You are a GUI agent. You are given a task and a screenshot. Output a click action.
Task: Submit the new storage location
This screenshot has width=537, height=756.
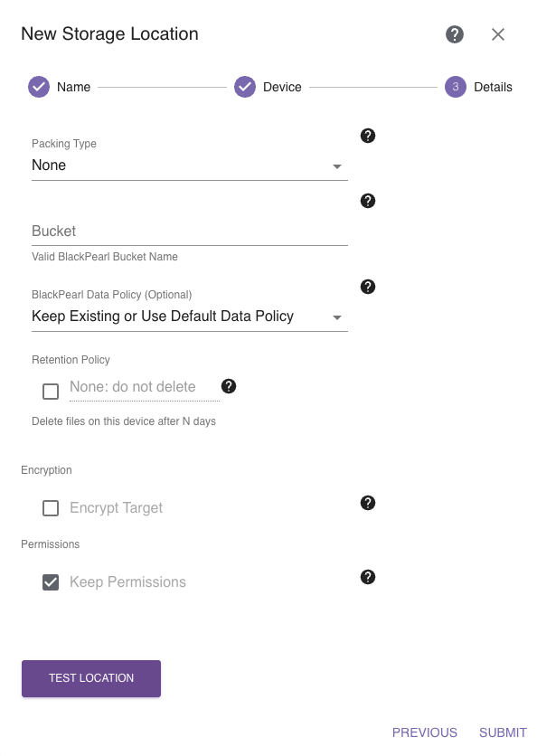[x=503, y=732]
